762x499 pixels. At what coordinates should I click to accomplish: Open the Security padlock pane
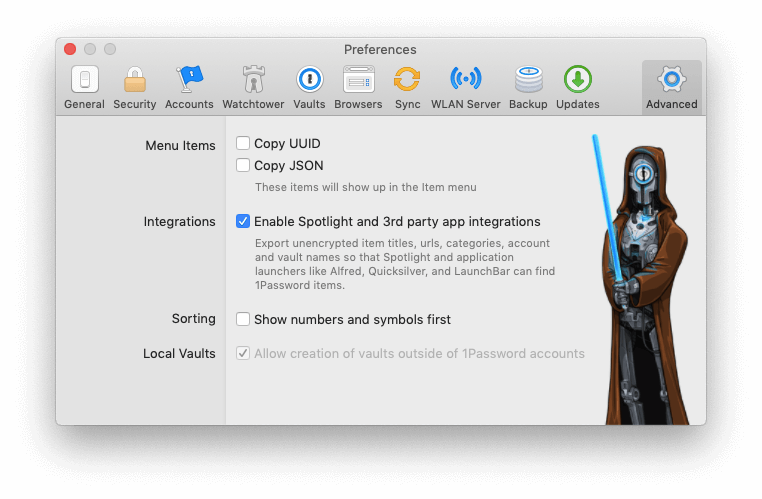tap(135, 88)
